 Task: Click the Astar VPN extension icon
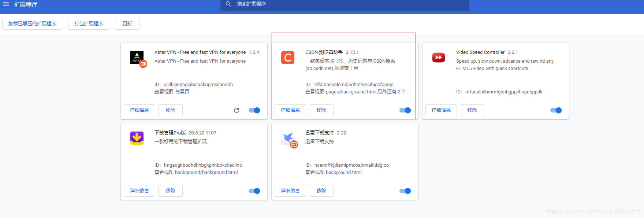pos(137,58)
